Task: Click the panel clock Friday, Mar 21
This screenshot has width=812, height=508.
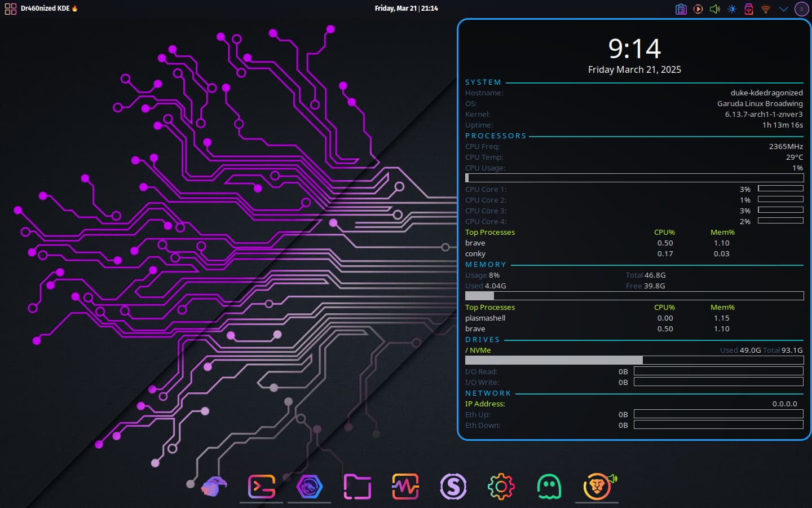Action: point(406,8)
